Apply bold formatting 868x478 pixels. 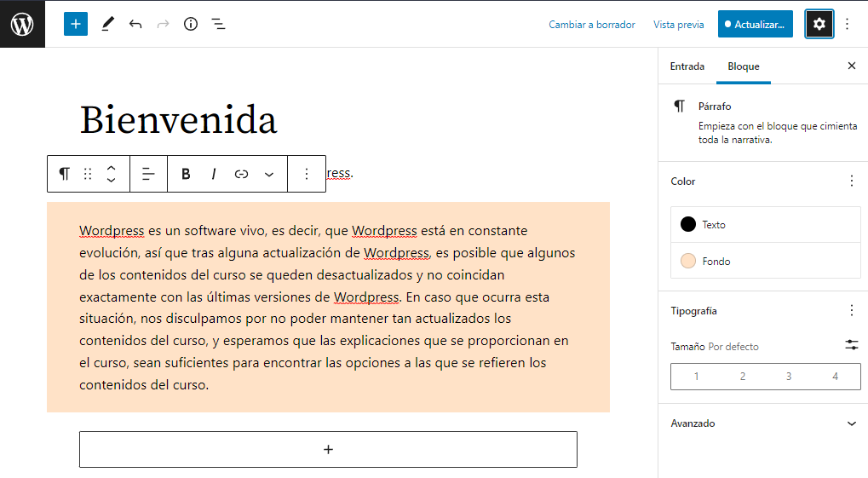pos(186,174)
